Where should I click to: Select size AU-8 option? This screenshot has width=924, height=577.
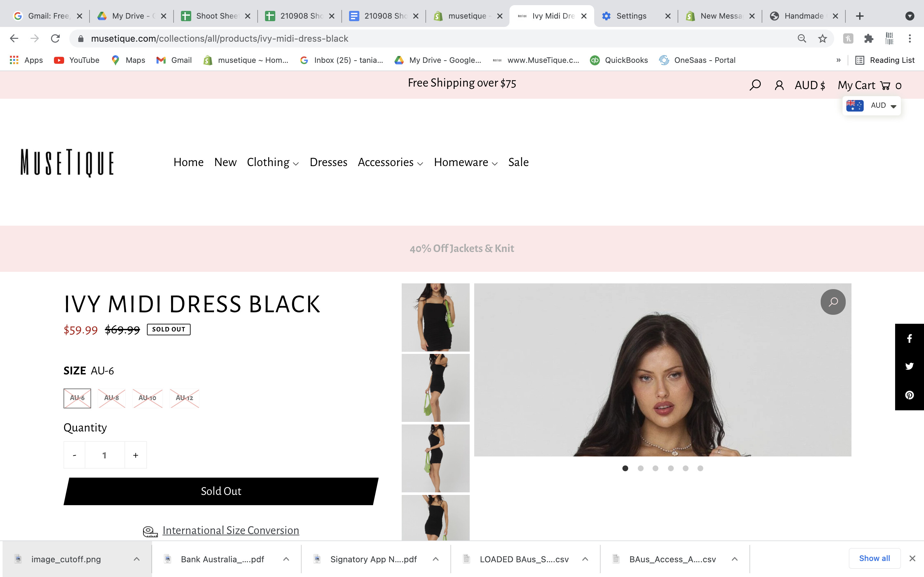(112, 398)
